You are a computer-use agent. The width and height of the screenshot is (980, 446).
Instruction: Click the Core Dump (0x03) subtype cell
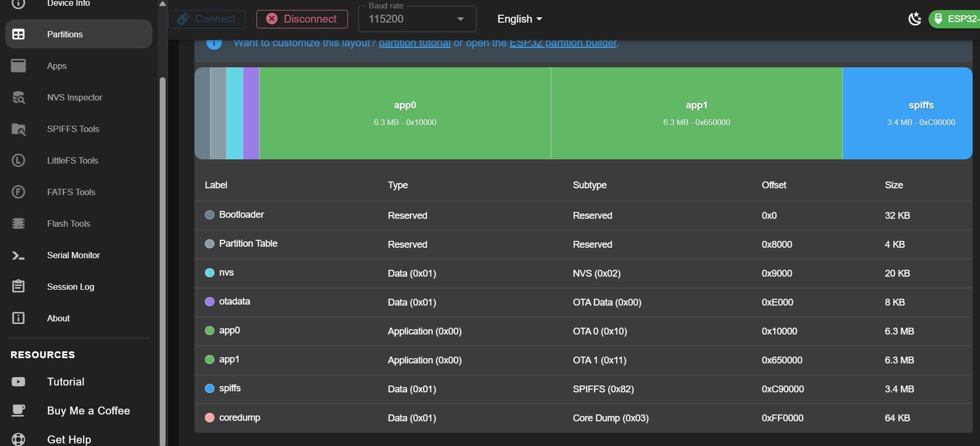point(611,418)
